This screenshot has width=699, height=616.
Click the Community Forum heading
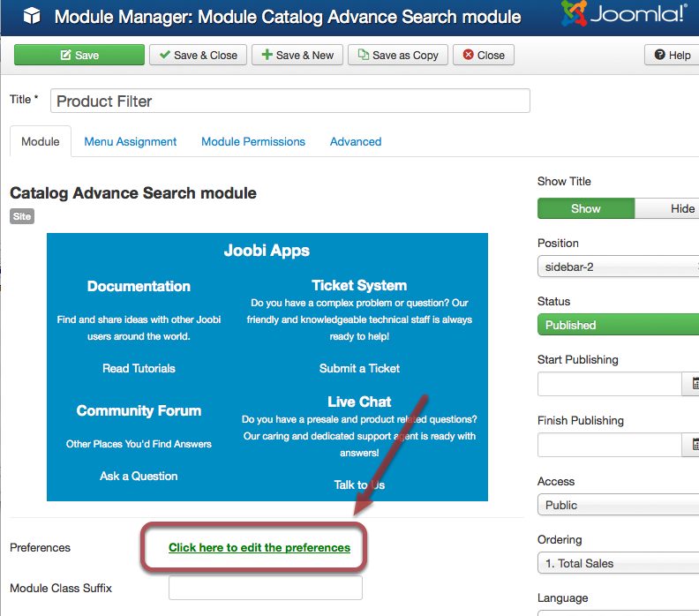tap(139, 410)
